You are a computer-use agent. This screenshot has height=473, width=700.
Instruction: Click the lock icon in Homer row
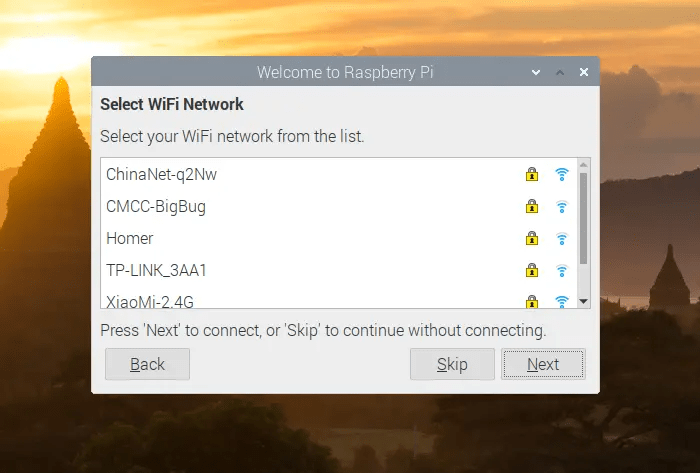(x=532, y=238)
